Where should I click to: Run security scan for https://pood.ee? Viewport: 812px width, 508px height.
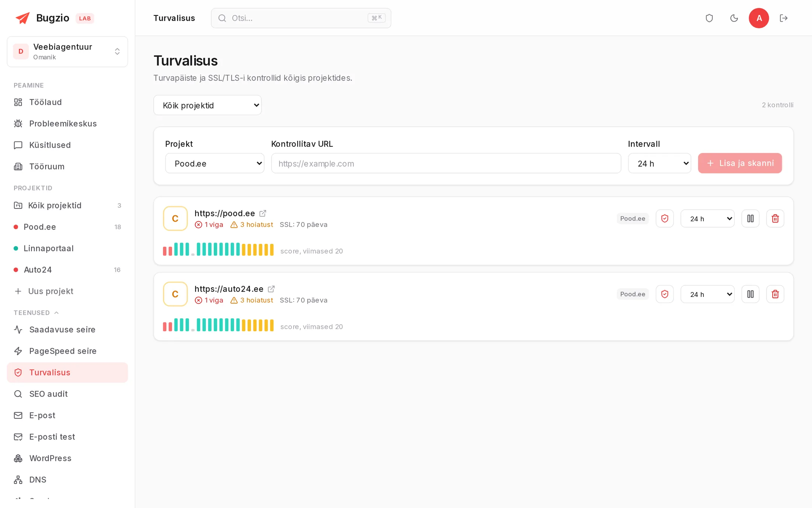(x=665, y=219)
